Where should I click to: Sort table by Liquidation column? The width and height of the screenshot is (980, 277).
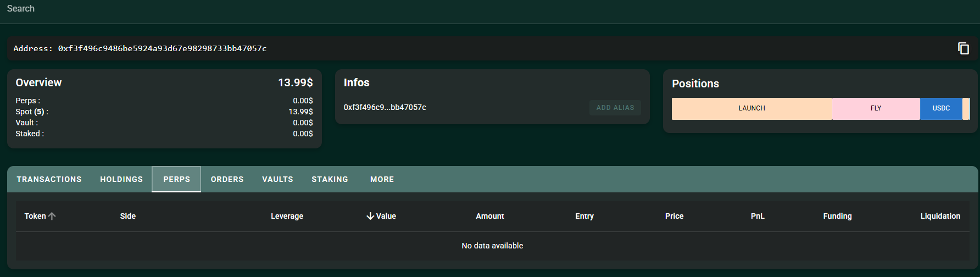click(x=940, y=216)
